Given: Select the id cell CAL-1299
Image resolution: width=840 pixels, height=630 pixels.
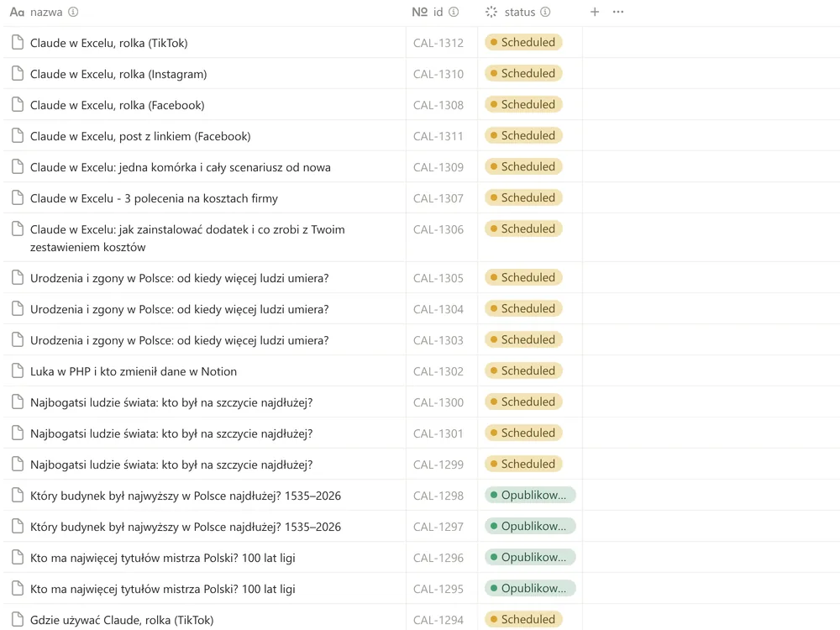Looking at the screenshot, I should click(x=438, y=465).
